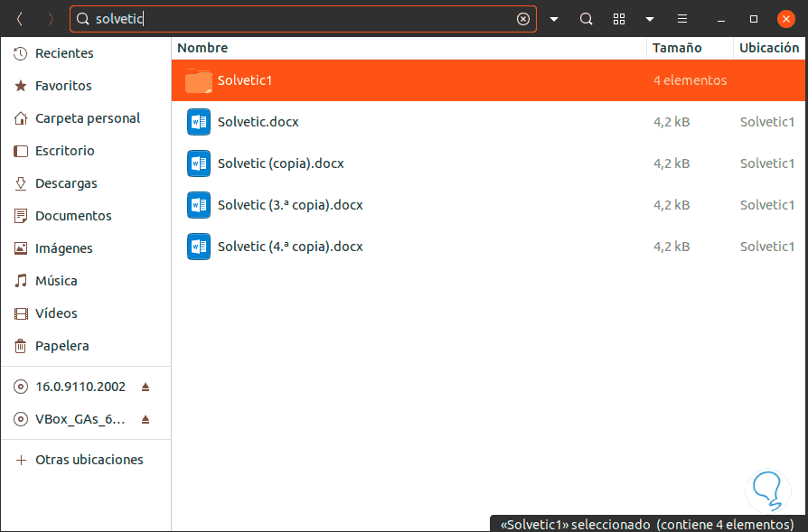Clear the search with the X button
Screen dimensions: 808x532
click(x=522, y=18)
